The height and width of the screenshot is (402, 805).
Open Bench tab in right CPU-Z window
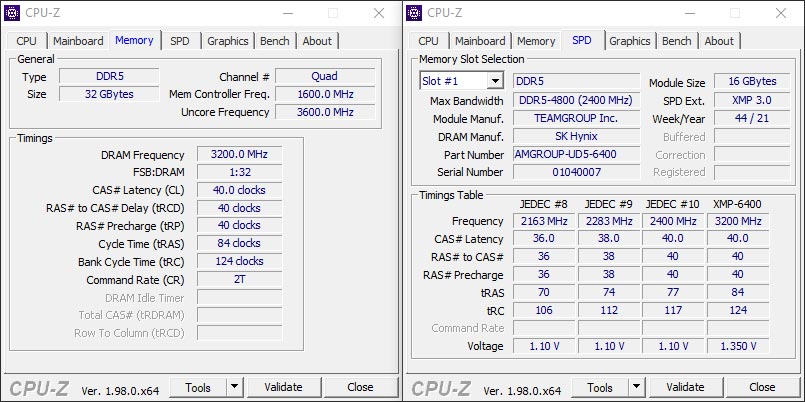677,41
